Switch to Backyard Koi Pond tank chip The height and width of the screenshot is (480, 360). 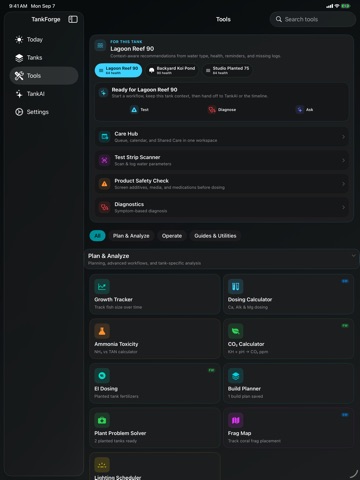coord(172,70)
